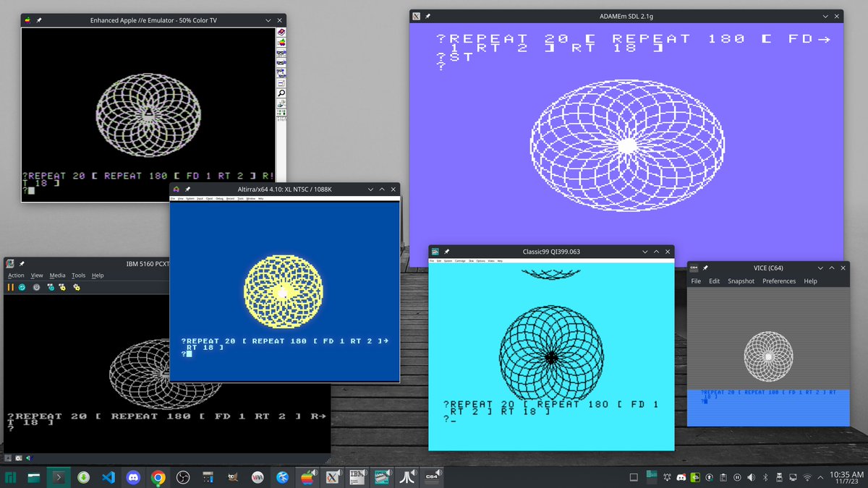This screenshot has height=488, width=868.
Task: Open Action menu in IBM 5160 window
Action: (x=16, y=275)
